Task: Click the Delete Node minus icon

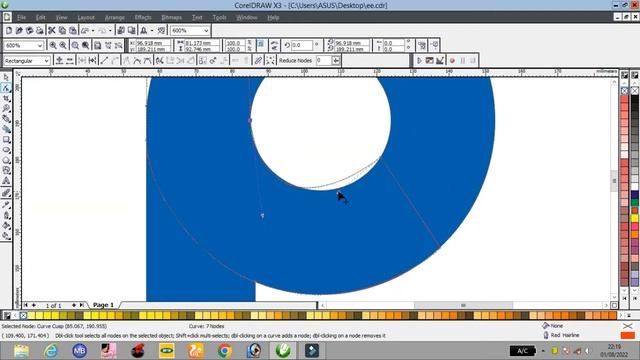Action: [x=70, y=60]
